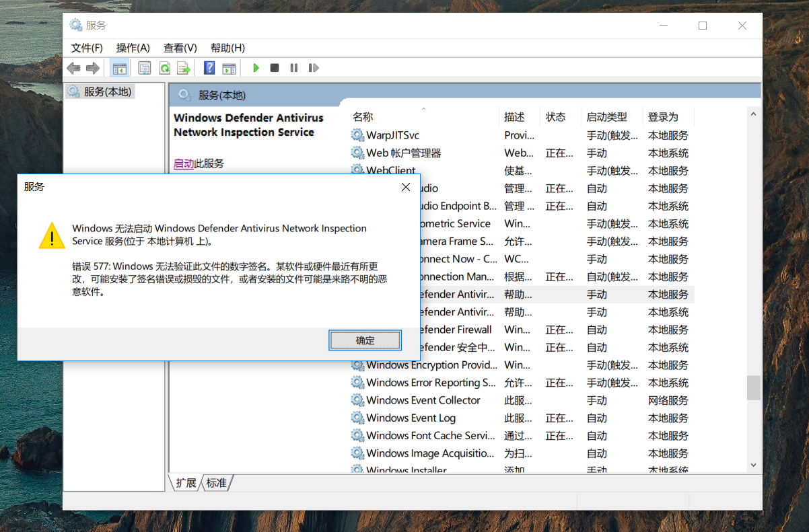Click the Export List toolbar icon
809x532 pixels.
(183, 68)
